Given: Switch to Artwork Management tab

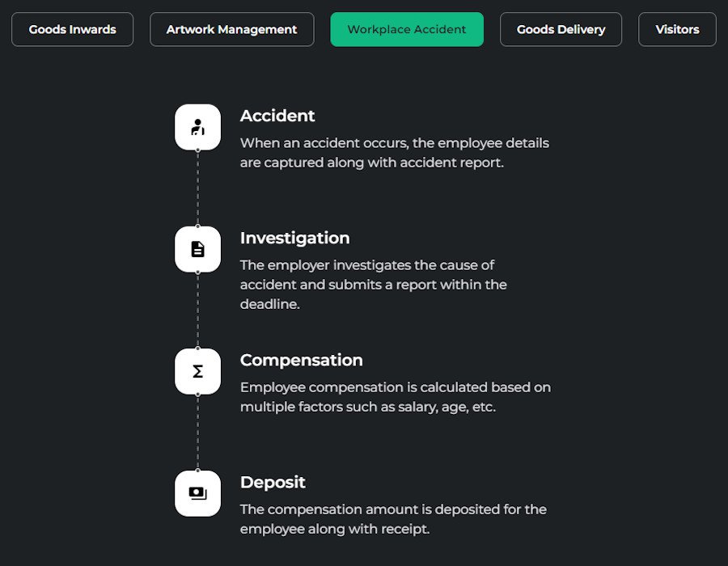Looking at the screenshot, I should (x=231, y=29).
